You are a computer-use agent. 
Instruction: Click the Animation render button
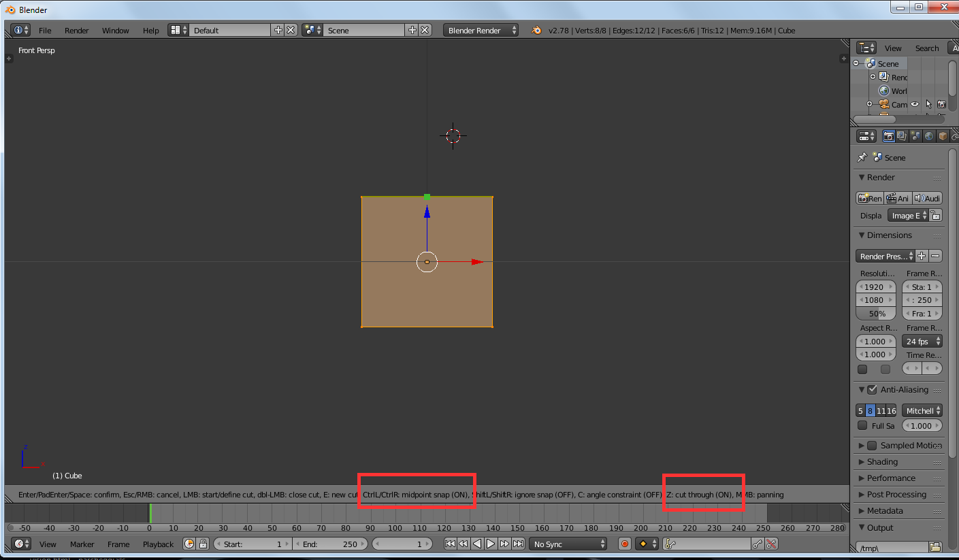pyautogui.click(x=898, y=198)
